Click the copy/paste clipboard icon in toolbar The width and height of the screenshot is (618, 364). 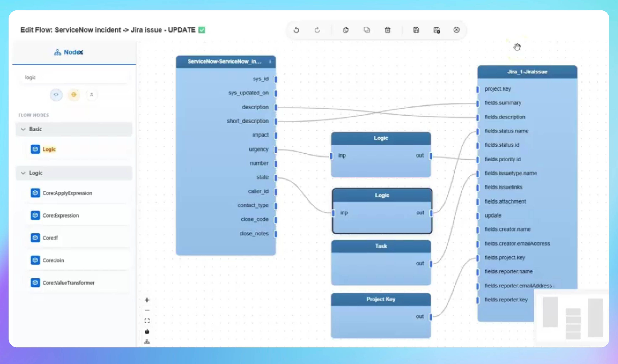[x=345, y=30]
